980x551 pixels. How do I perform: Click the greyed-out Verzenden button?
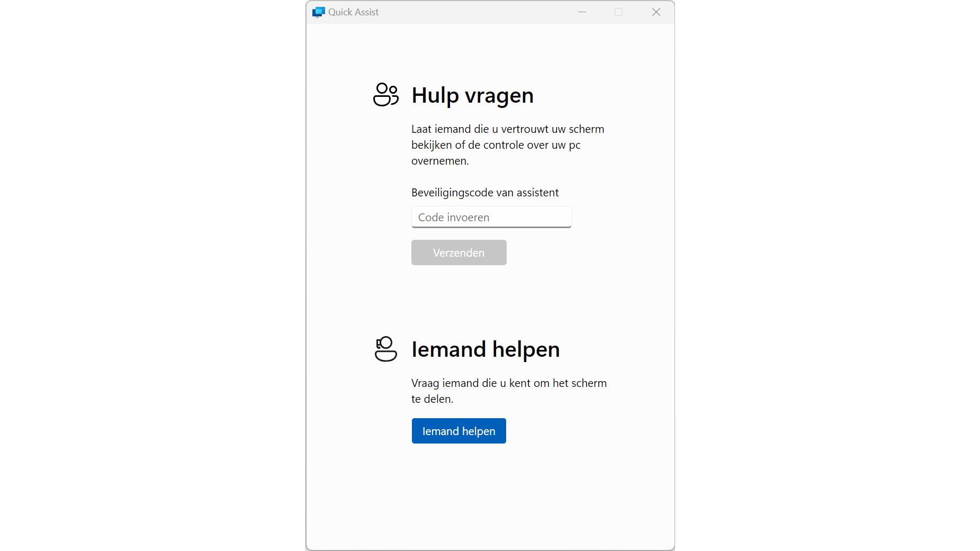pyautogui.click(x=459, y=252)
